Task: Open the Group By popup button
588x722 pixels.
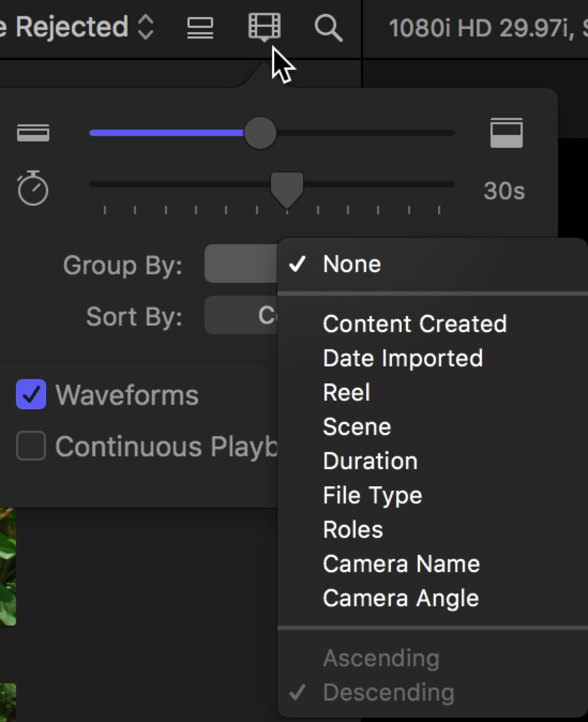Action: click(241, 264)
